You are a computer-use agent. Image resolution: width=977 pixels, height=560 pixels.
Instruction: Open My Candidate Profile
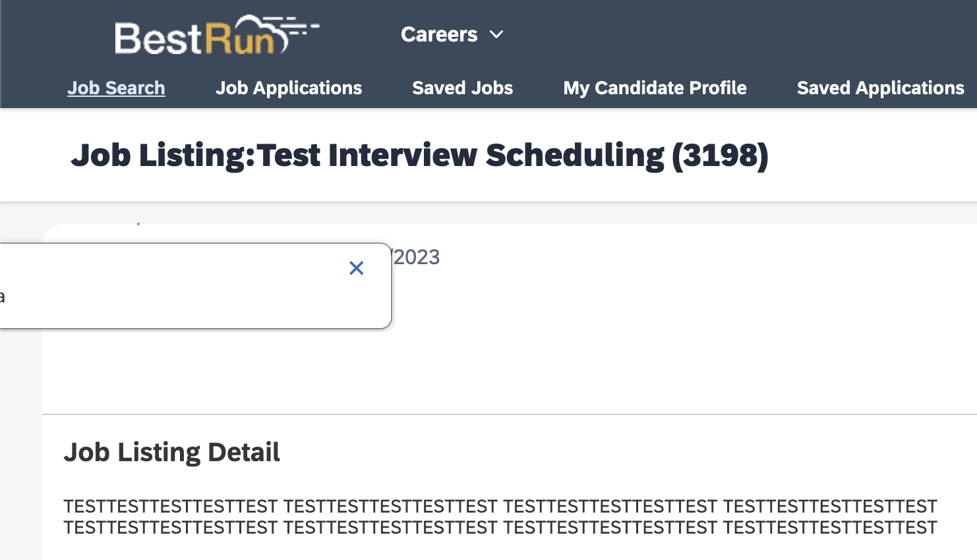point(655,88)
